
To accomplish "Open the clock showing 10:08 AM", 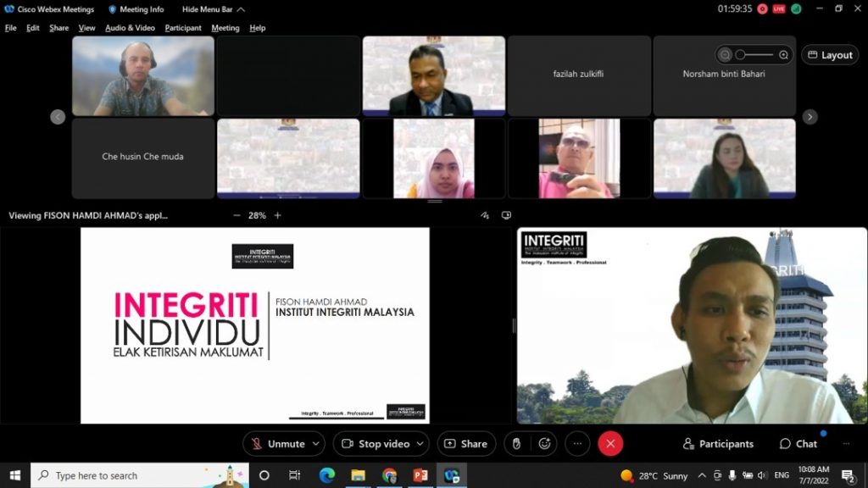I will 813,475.
